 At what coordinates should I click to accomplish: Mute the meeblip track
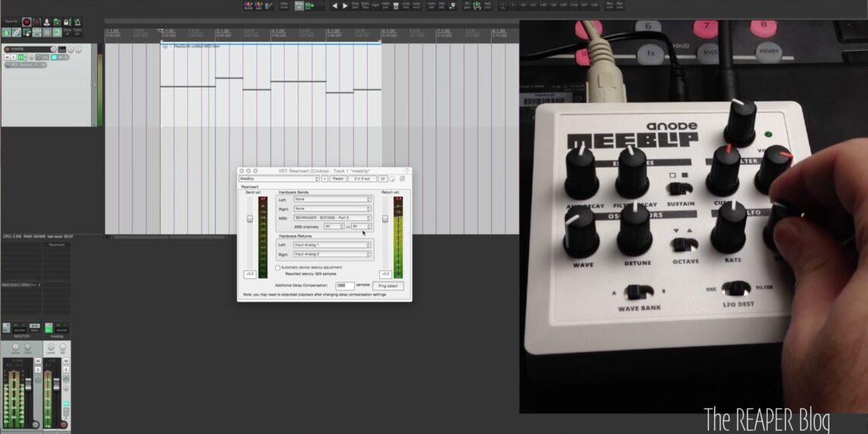7,58
